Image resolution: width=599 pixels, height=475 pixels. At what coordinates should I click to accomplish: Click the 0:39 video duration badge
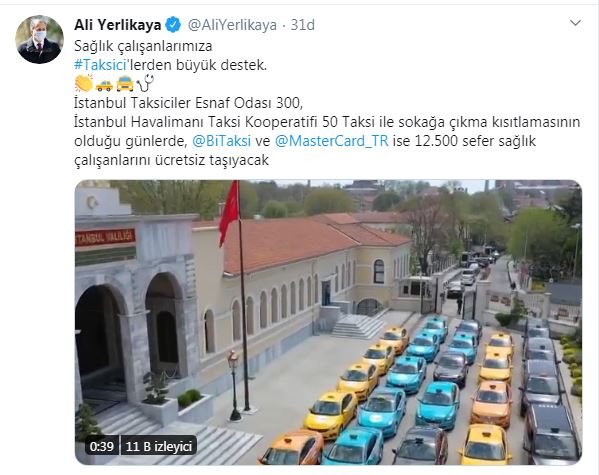pos(102,446)
